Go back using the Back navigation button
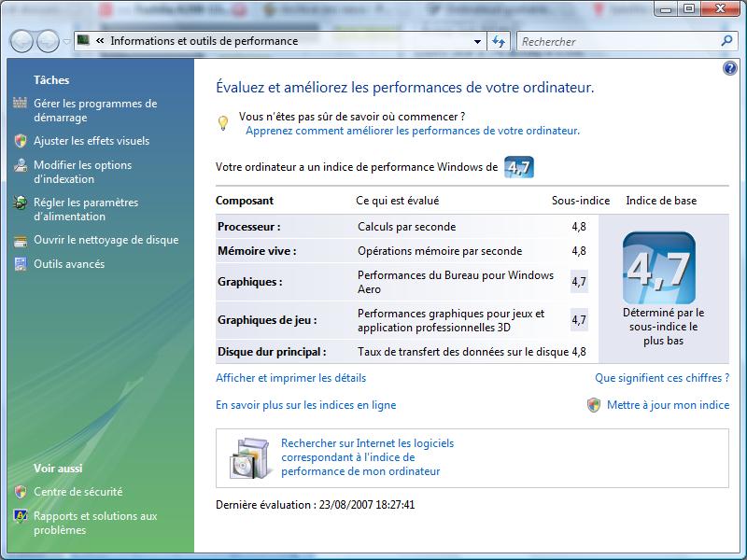The height and width of the screenshot is (560, 747). pyautogui.click(x=22, y=41)
